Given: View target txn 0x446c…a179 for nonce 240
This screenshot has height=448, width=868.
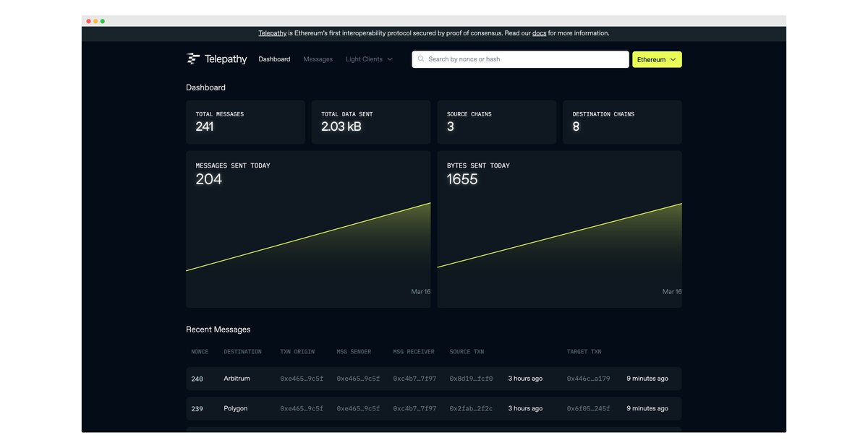Looking at the screenshot, I should [x=587, y=378].
